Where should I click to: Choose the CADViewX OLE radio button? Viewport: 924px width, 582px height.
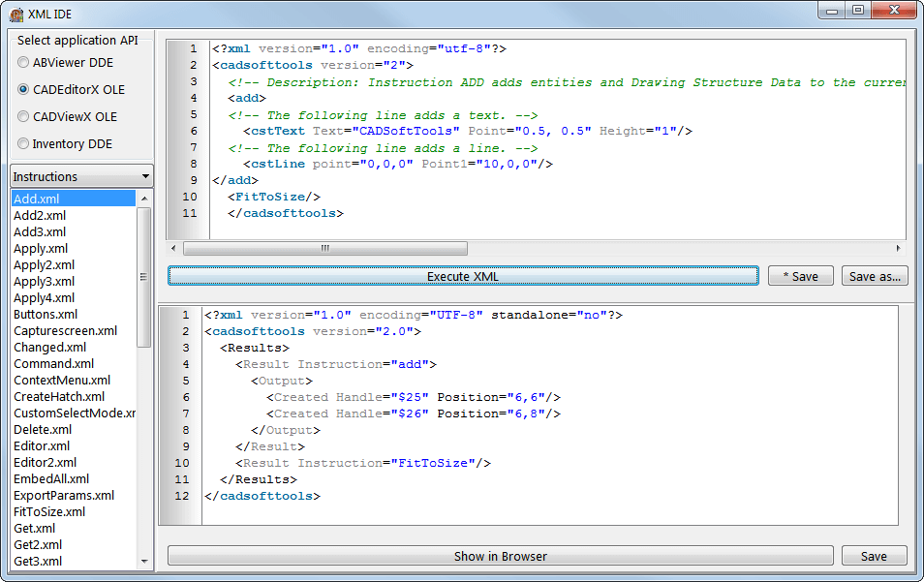point(23,117)
